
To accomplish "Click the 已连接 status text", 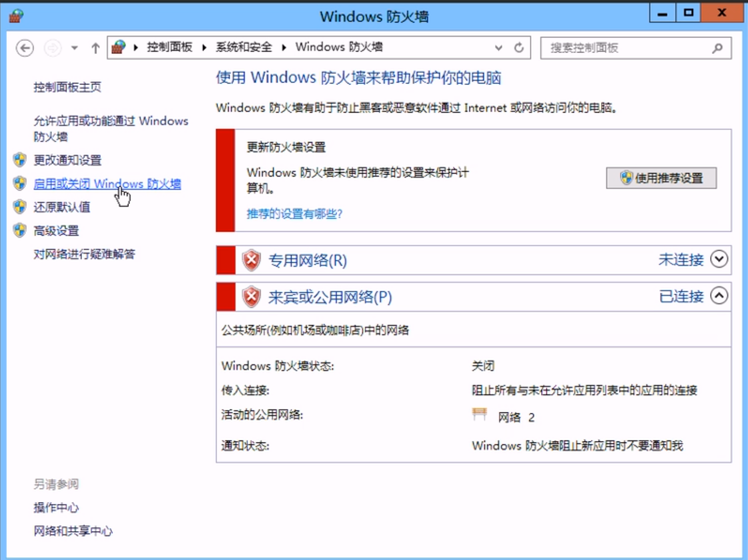I will [x=681, y=296].
